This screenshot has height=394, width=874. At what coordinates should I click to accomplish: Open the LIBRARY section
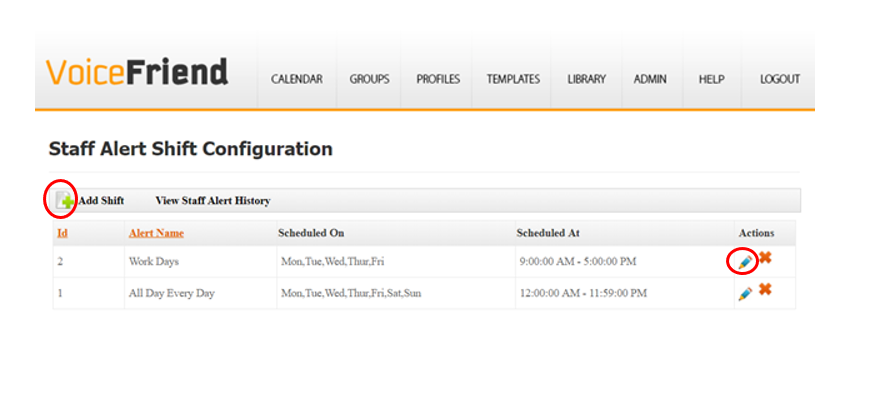[586, 79]
